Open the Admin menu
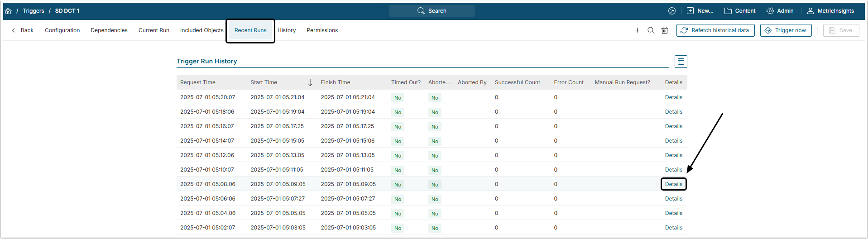This screenshot has height=239, width=868. point(780,11)
